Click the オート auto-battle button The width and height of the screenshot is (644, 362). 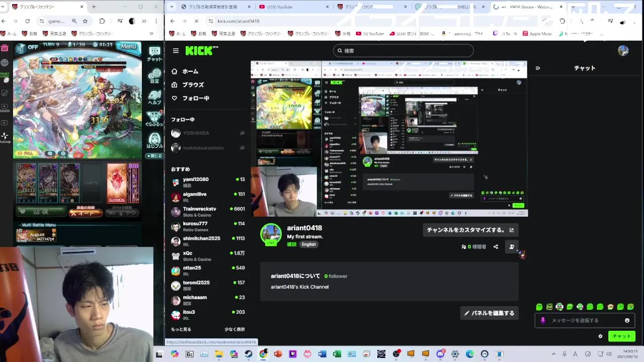pyautogui.click(x=86, y=212)
